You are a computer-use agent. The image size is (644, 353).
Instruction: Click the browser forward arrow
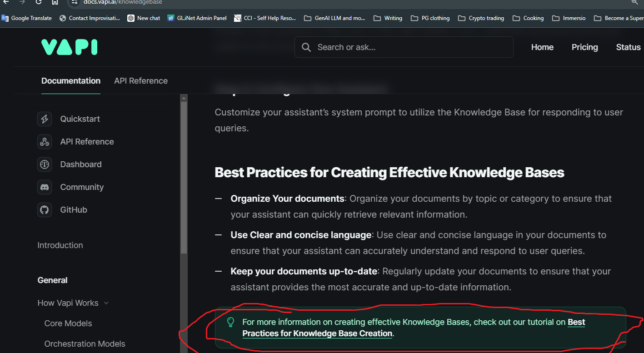tap(22, 2)
